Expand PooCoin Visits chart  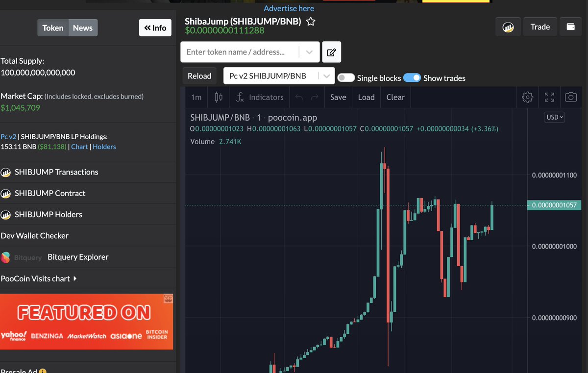(x=39, y=278)
